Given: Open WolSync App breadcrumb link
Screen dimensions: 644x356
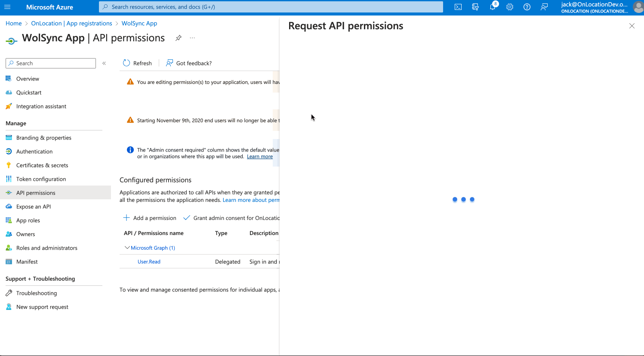Looking at the screenshot, I should 139,23.
